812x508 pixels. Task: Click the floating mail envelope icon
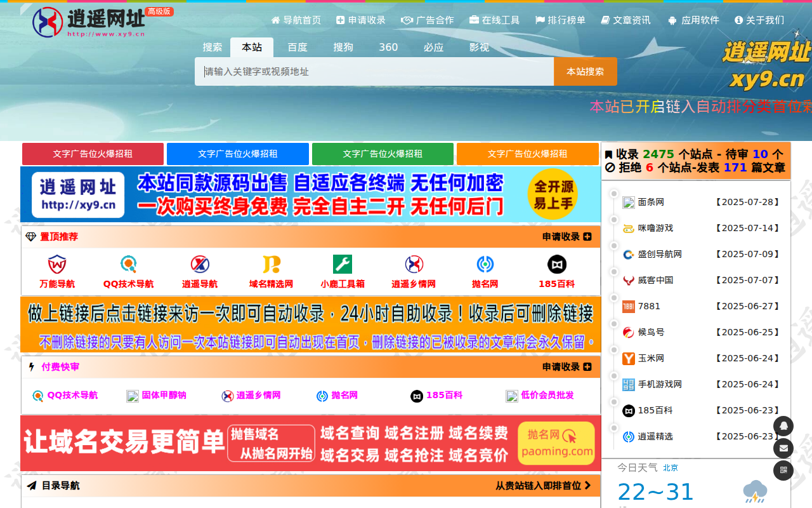pyautogui.click(x=783, y=448)
